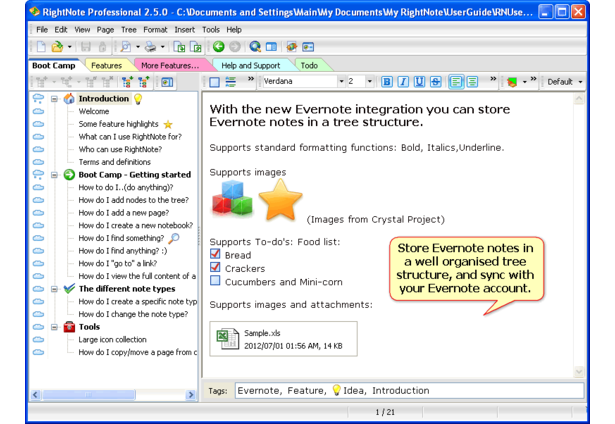This screenshot has width=615, height=424.
Task: Click the tree panel view icon
Action: tap(167, 82)
